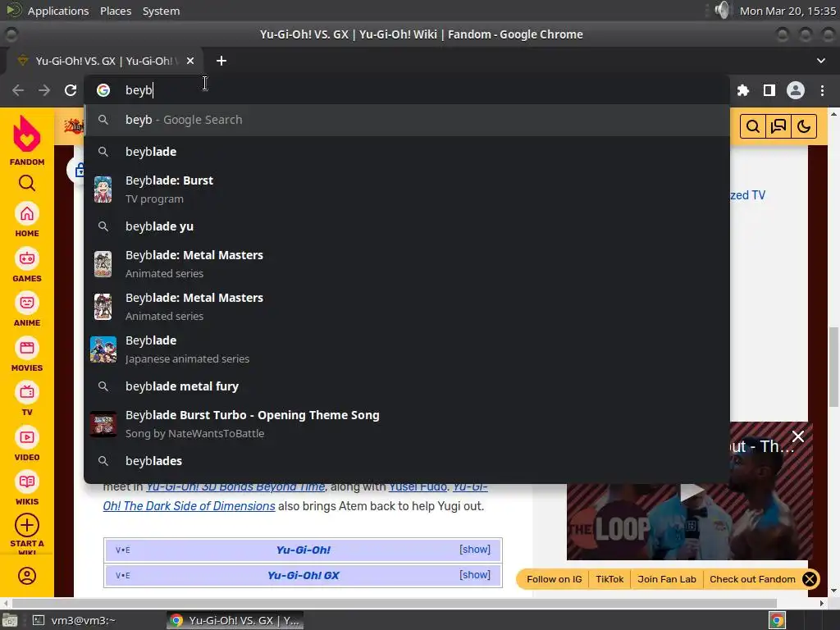Click Join Fan Lab button
The image size is (840, 630).
666,579
